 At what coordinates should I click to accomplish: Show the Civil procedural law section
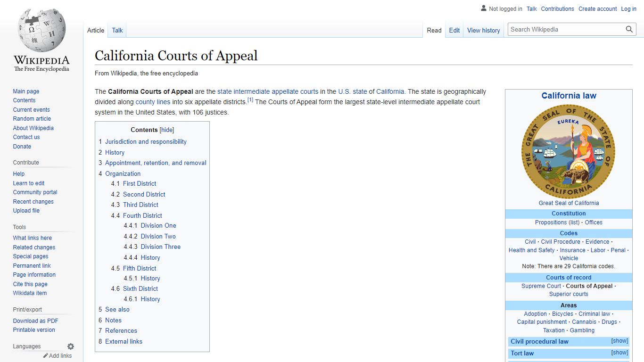point(619,341)
